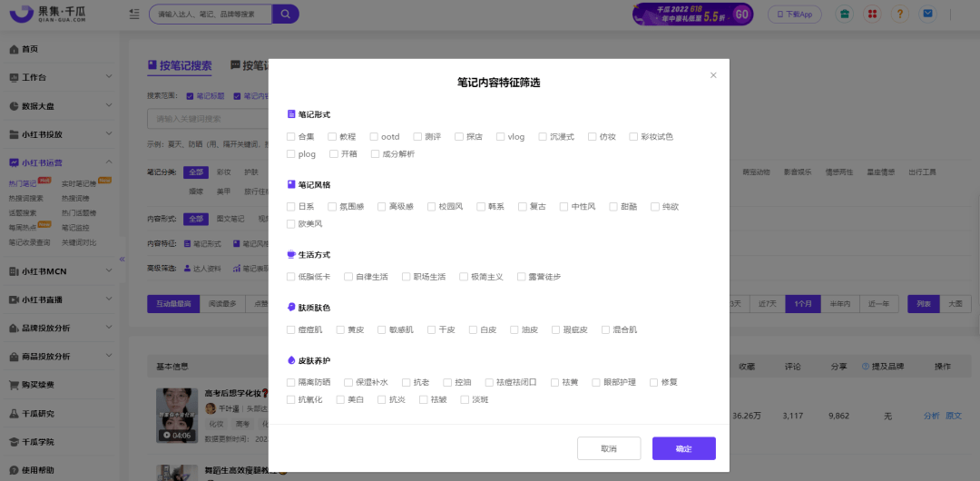Choose 近7天 time range
This screenshot has width=980, height=481.
(768, 304)
